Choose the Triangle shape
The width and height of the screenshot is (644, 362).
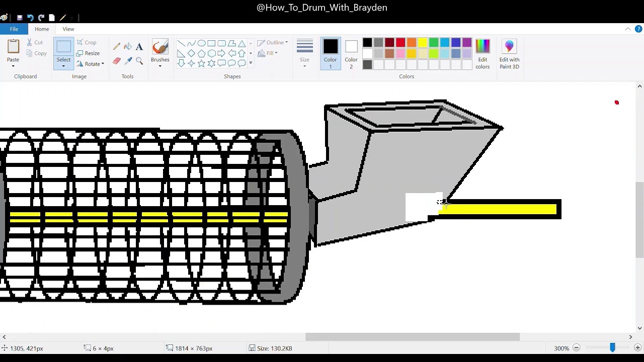(242, 43)
